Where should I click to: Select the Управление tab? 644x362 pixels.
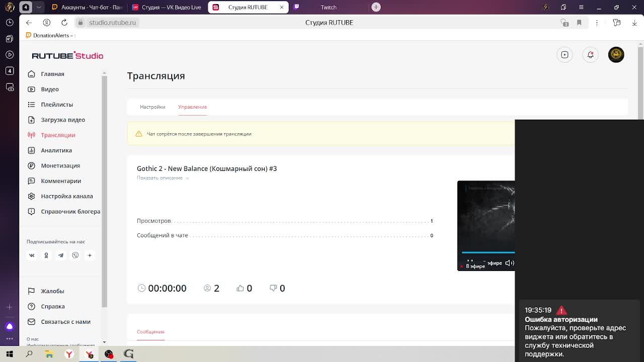[192, 107]
